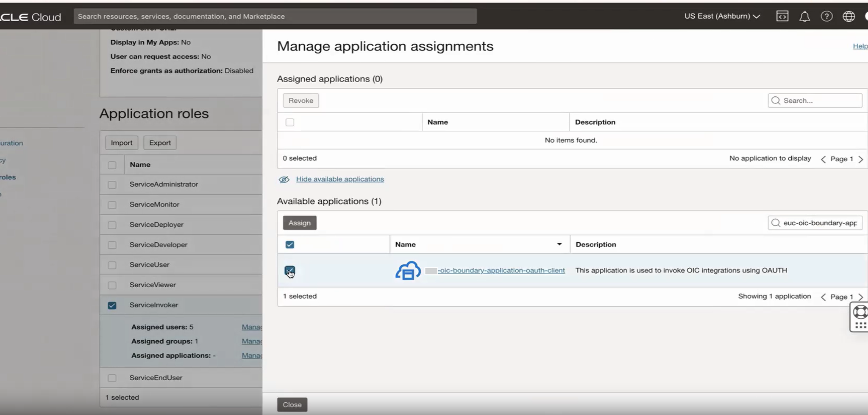Check the ServiceAdministrator role checkbox

point(112,184)
